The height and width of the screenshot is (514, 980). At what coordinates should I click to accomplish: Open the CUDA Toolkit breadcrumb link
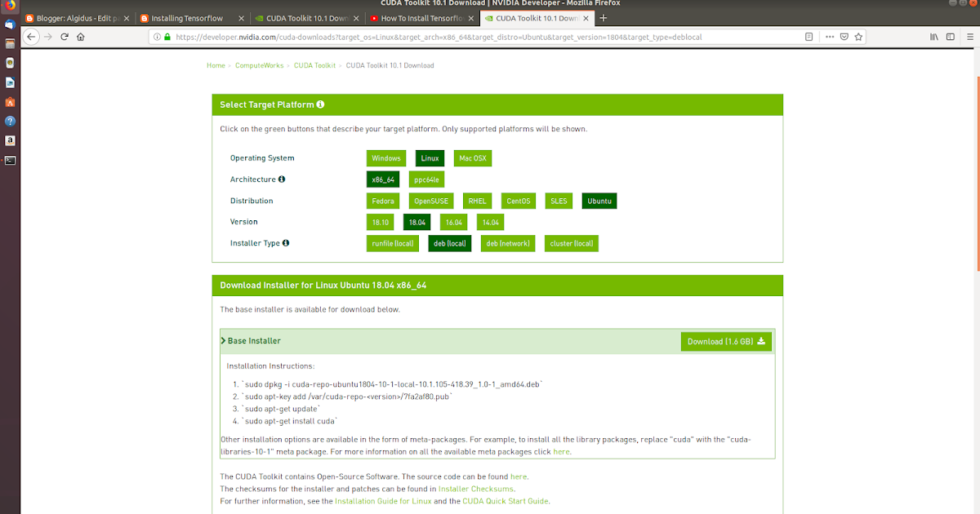315,65
